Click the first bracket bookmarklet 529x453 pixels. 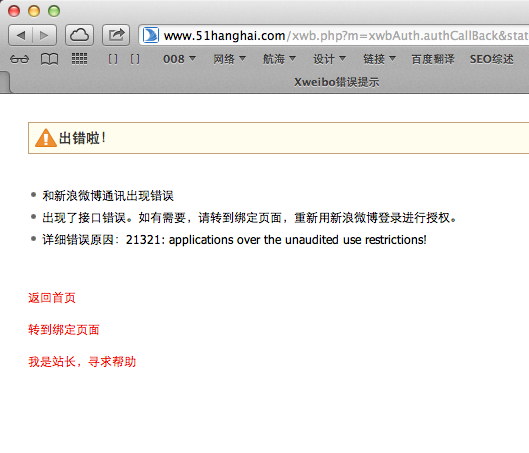click(x=113, y=59)
